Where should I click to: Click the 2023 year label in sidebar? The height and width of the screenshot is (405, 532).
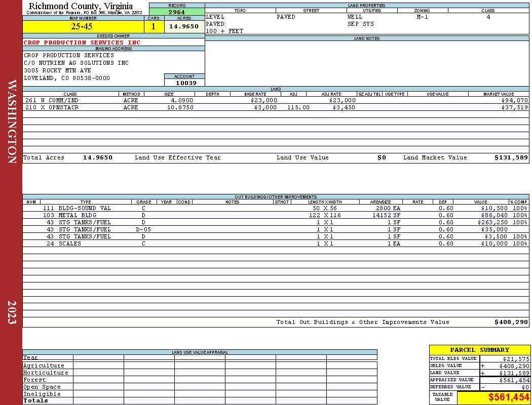12,312
